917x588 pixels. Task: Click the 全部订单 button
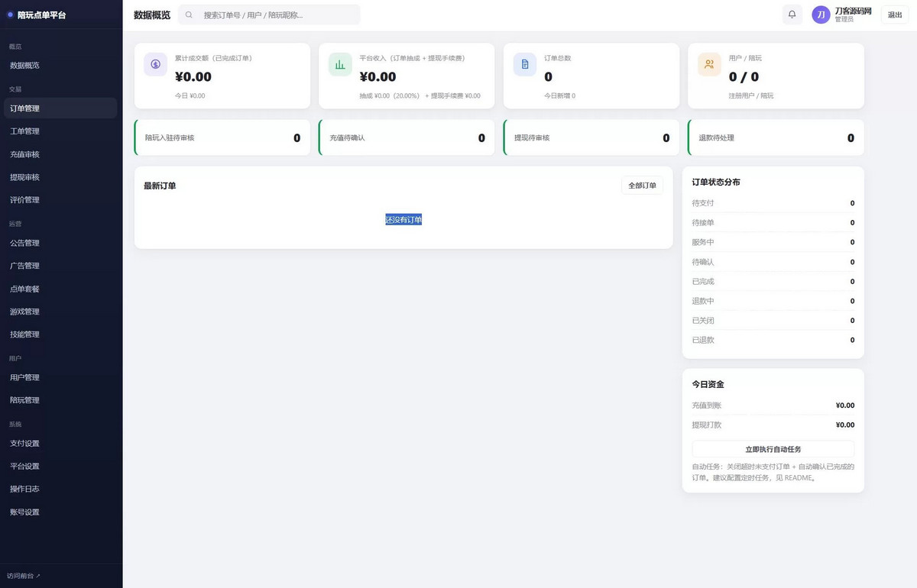click(x=642, y=186)
